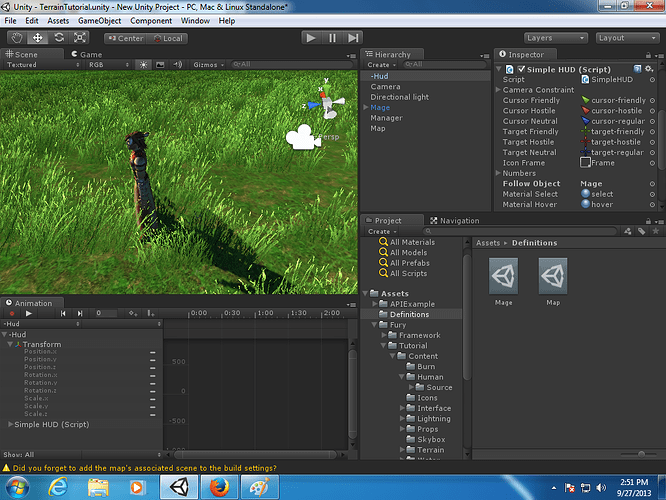Select the Move tool in toolbar
Screen dimensions: 666x500
[x=37, y=38]
